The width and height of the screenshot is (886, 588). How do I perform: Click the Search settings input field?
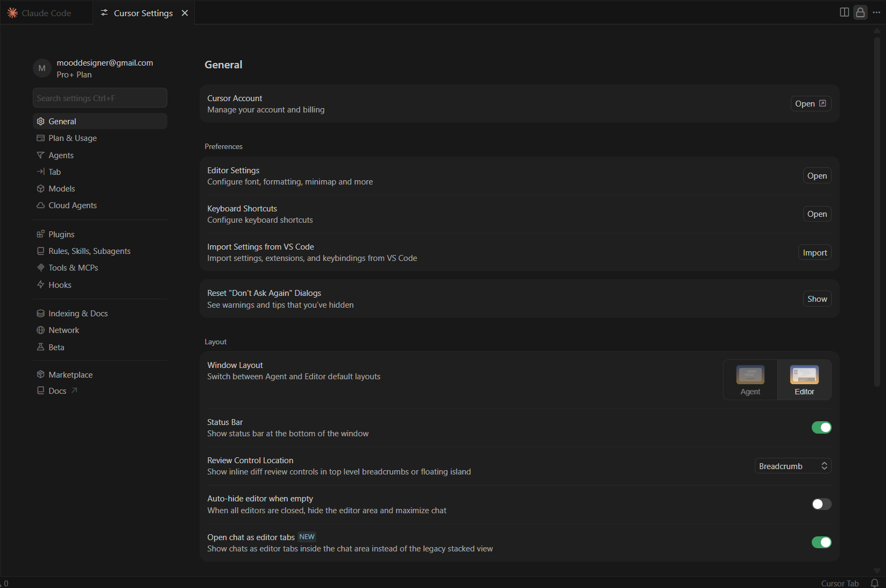coord(100,98)
